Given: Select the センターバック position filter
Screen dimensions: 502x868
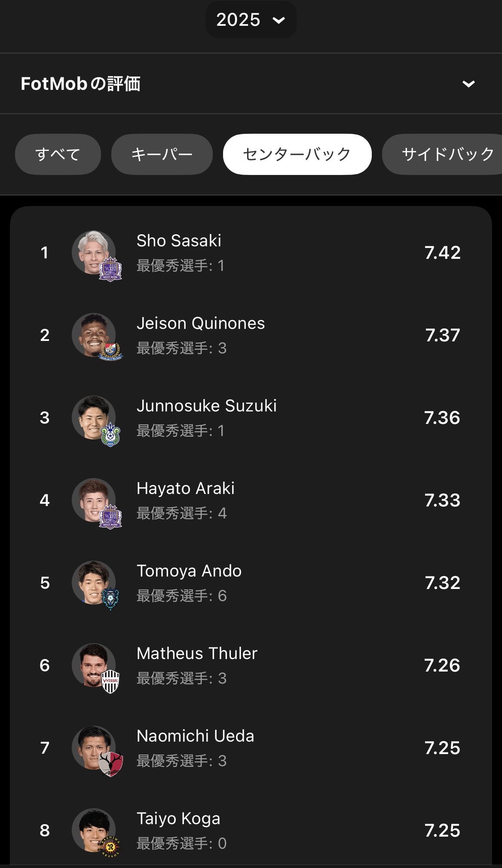Looking at the screenshot, I should pos(297,154).
